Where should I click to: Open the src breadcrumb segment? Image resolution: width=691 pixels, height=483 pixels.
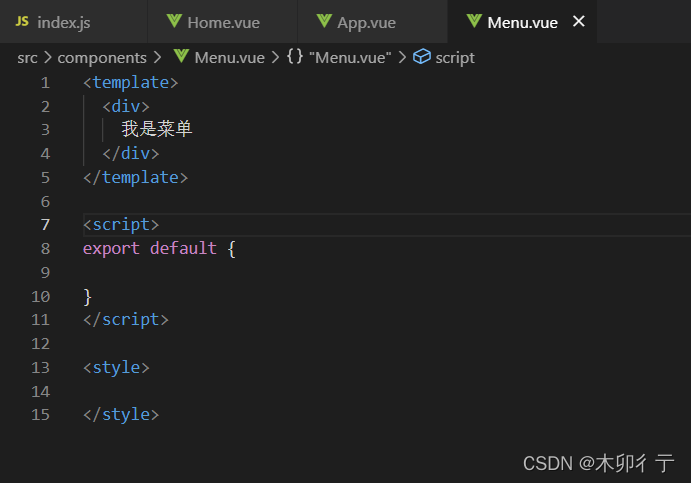click(27, 58)
